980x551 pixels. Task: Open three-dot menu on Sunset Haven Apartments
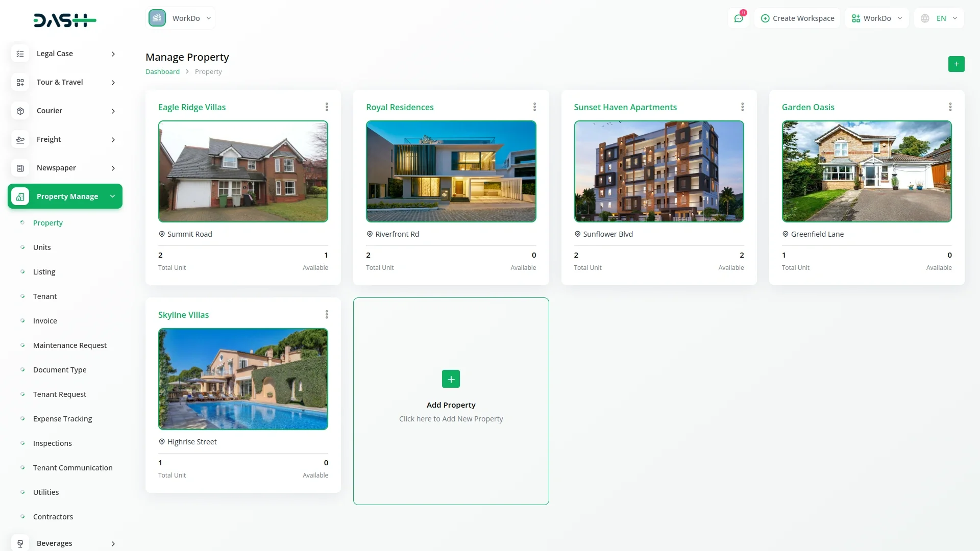pos(742,107)
